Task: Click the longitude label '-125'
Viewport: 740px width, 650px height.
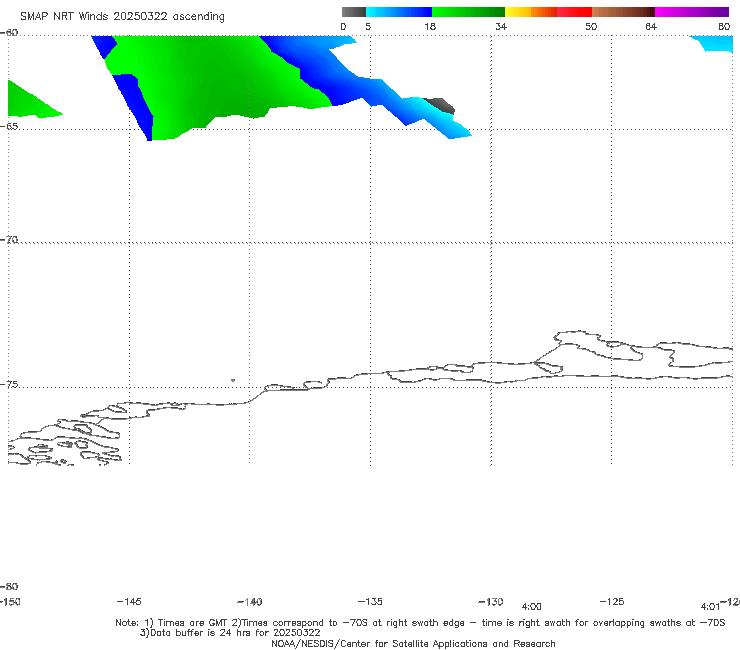Action: tap(612, 602)
